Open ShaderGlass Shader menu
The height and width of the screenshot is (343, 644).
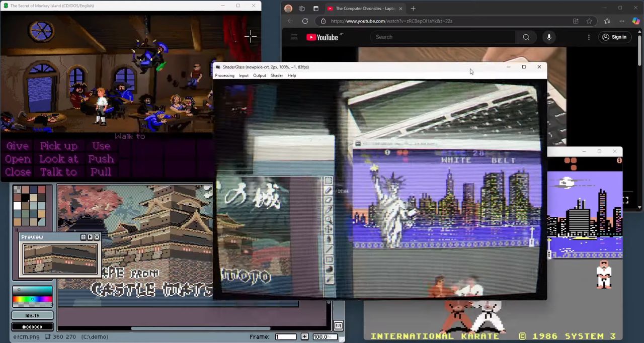click(x=277, y=75)
